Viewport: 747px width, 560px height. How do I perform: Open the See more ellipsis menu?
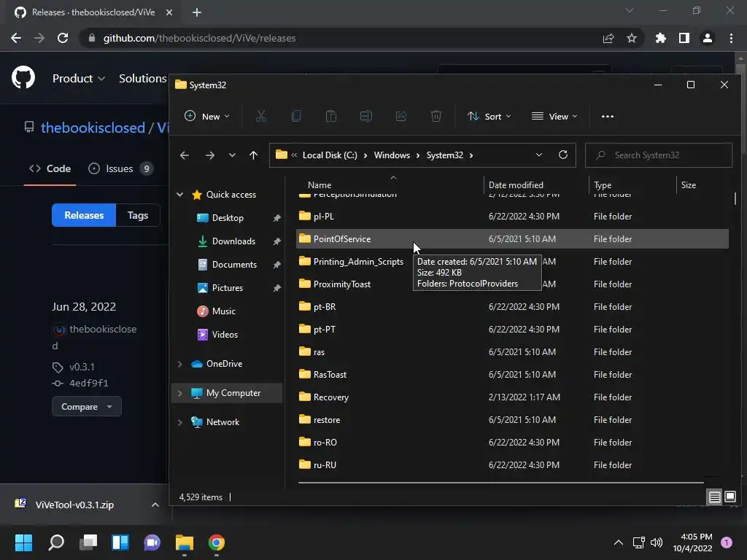[608, 116]
